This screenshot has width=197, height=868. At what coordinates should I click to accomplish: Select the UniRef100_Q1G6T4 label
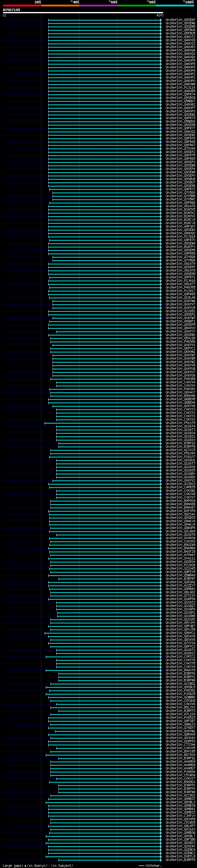pyautogui.click(x=180, y=426)
